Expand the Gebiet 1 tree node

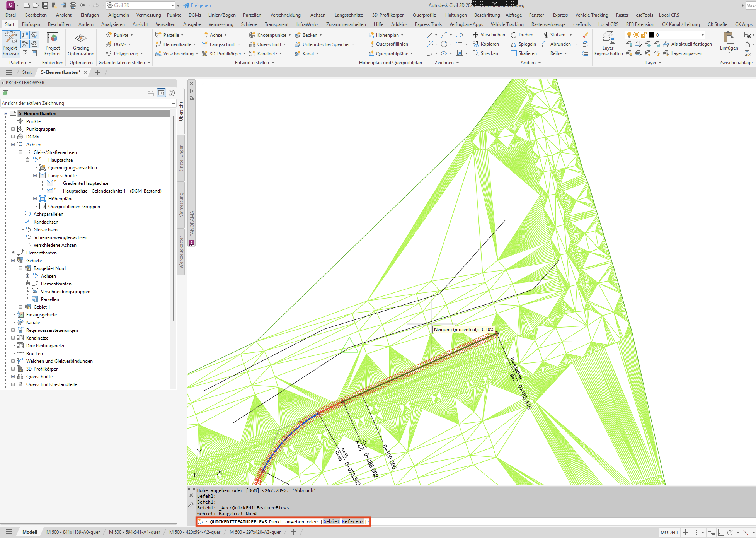pyautogui.click(x=20, y=307)
